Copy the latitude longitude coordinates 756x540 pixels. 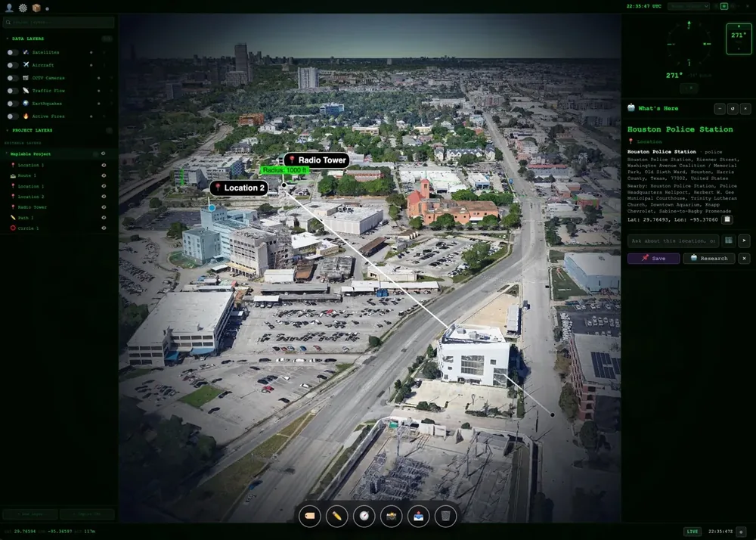point(727,219)
